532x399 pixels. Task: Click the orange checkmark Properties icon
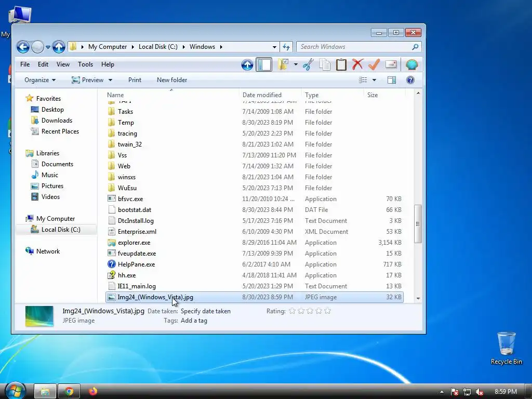coord(374,64)
